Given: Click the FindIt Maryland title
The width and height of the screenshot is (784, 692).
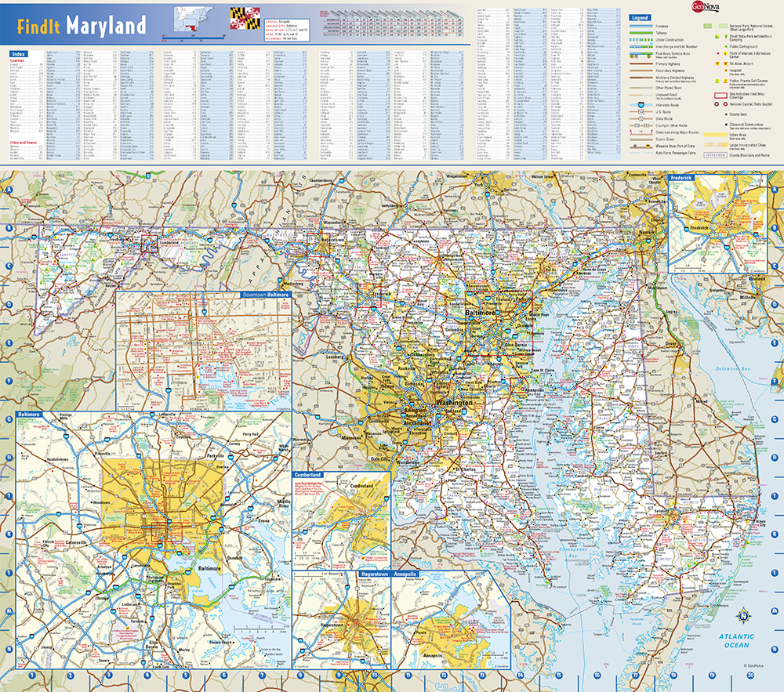Looking at the screenshot, I should [x=82, y=26].
